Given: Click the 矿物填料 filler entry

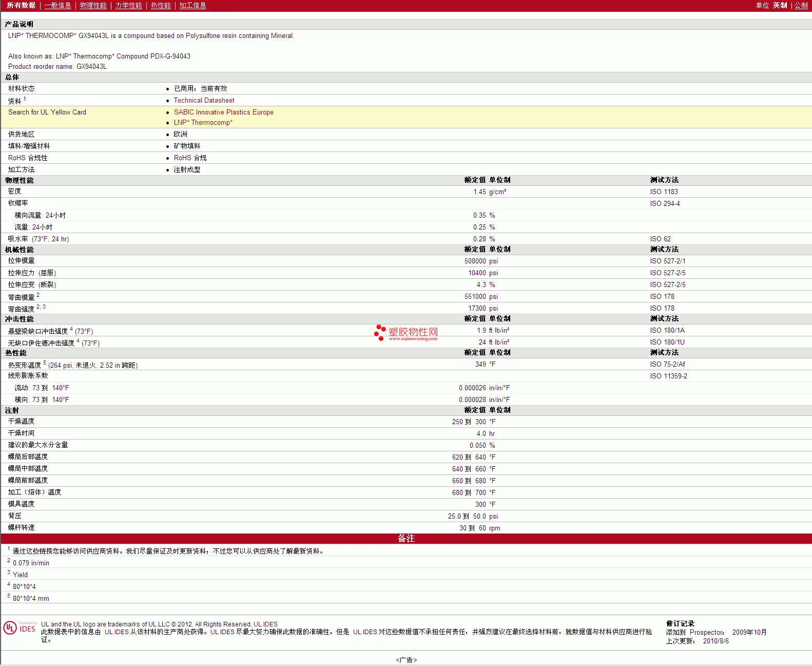Looking at the screenshot, I should pos(187,146).
